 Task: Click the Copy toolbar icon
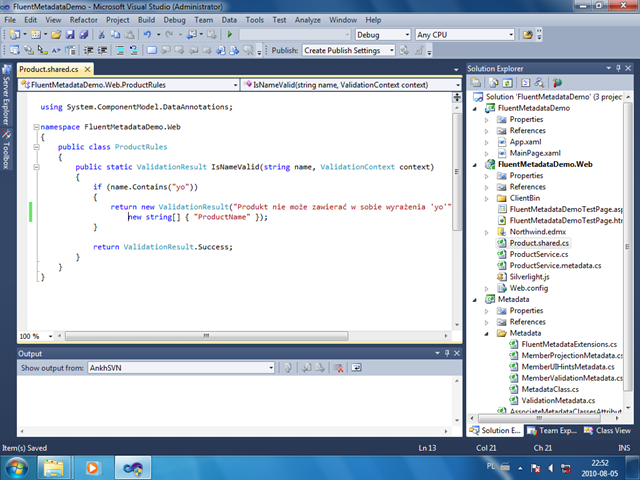116,35
